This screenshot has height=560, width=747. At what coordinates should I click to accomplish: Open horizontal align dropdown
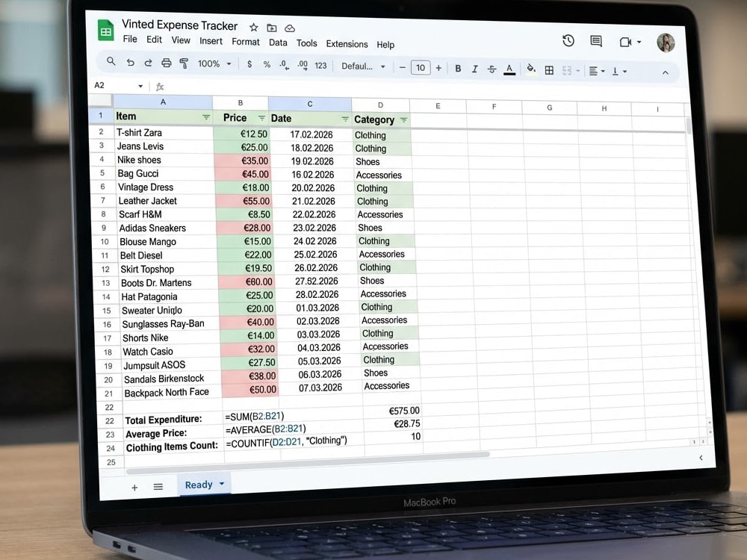596,72
